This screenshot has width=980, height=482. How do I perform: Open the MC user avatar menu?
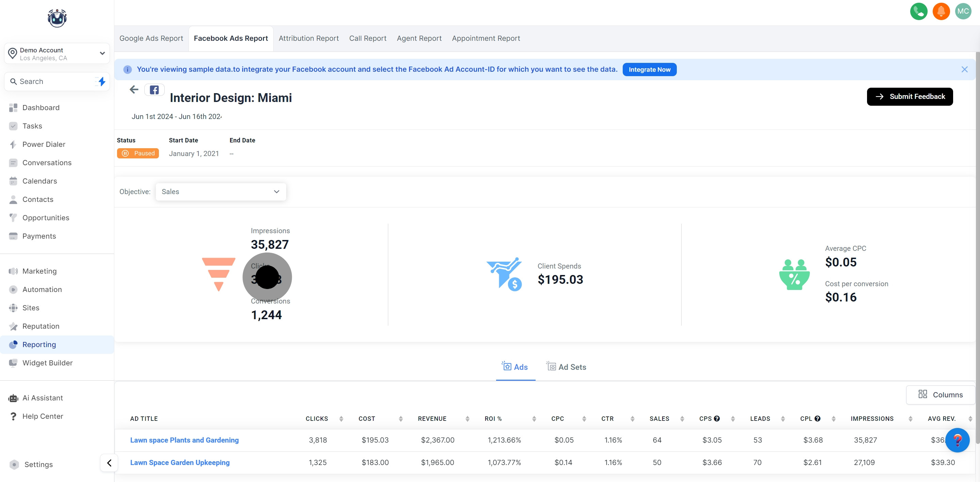(963, 12)
